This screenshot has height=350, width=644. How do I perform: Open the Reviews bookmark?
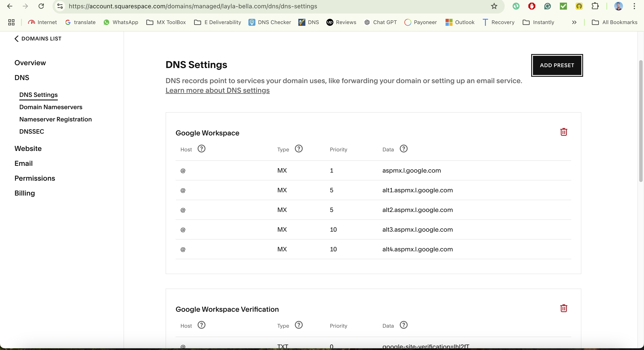[x=341, y=22]
